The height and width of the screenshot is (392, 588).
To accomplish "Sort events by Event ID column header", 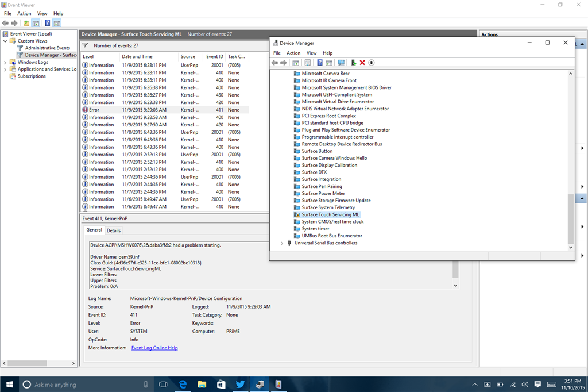I will (x=215, y=57).
